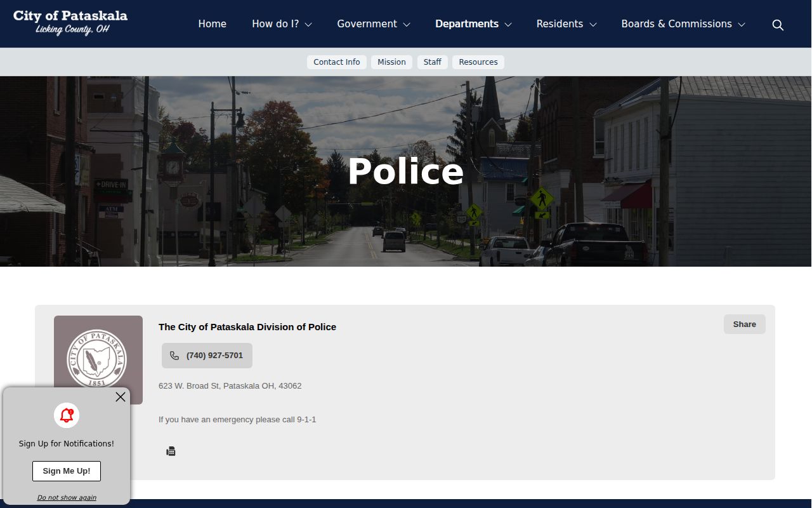Open the Departments dropdown
Image resolution: width=812 pixels, height=508 pixels.
point(473,23)
